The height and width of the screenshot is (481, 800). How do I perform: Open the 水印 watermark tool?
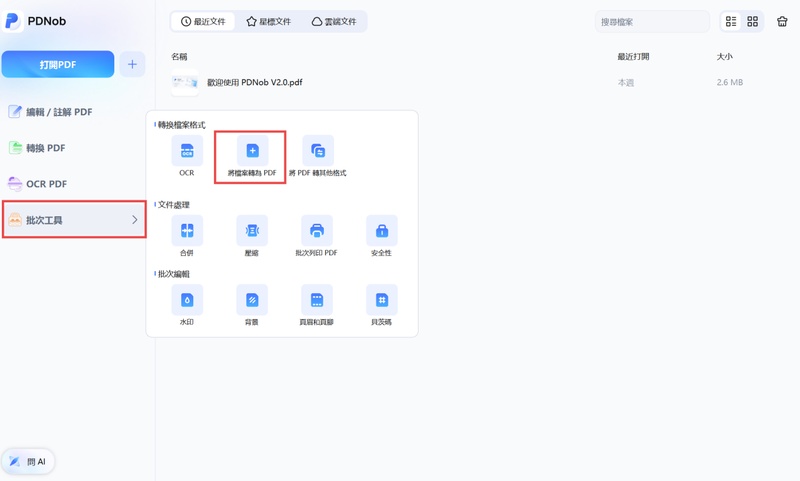(187, 300)
